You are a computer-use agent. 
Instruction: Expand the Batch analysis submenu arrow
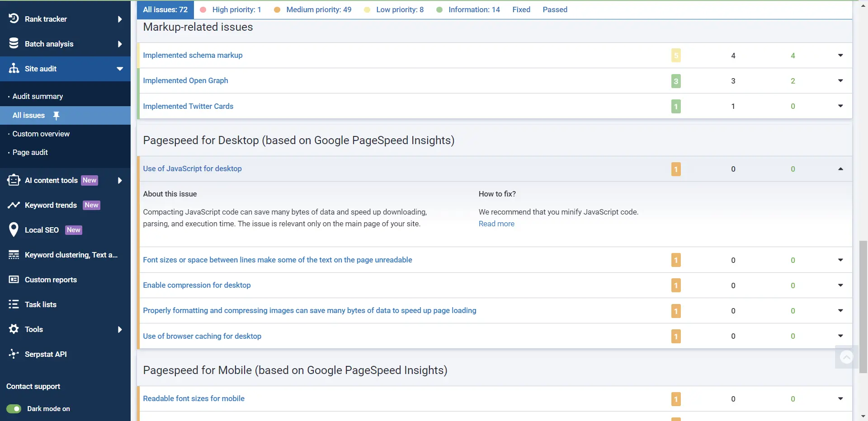pos(120,44)
